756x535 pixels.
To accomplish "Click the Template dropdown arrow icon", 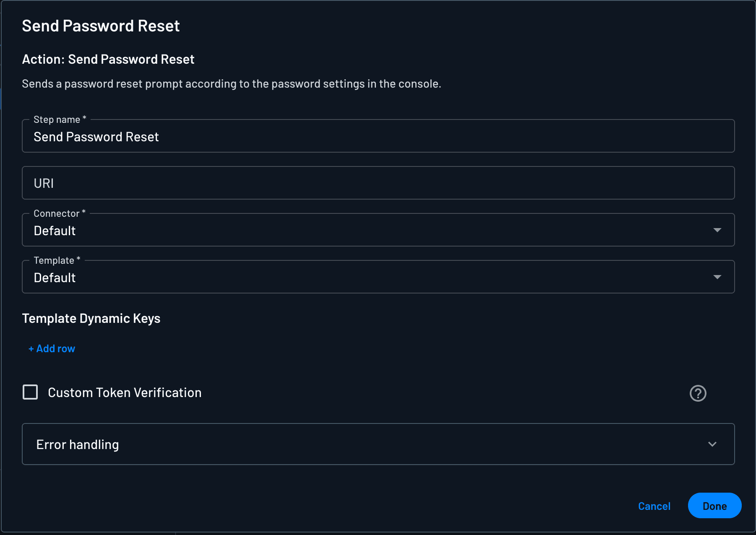I will coord(718,277).
